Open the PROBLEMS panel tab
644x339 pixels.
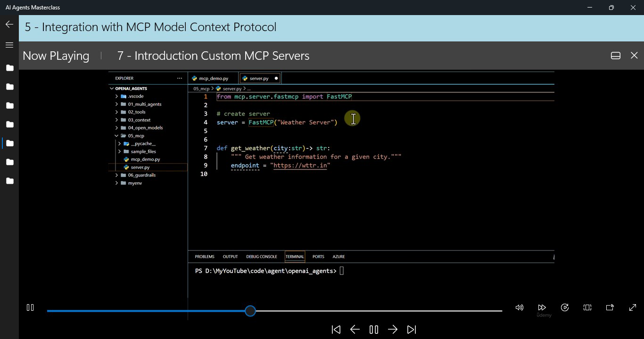point(205,257)
